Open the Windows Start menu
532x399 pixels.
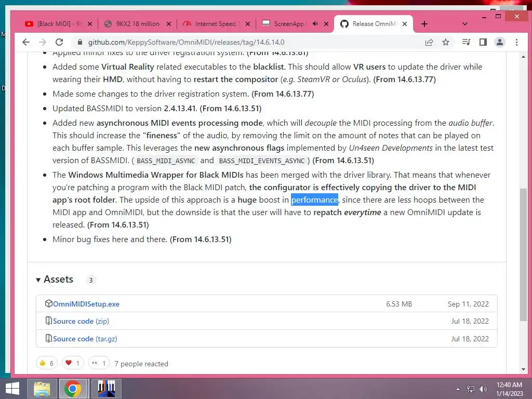click(x=12, y=389)
